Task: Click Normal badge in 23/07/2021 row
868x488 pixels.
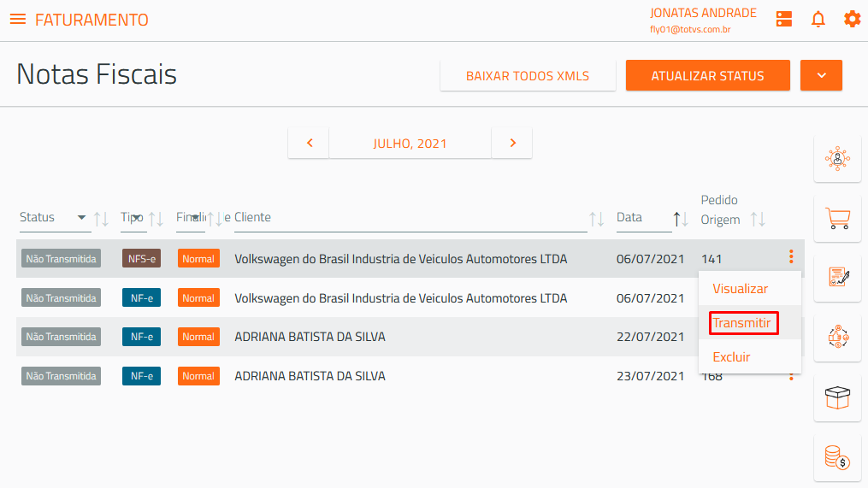Action: (x=198, y=376)
